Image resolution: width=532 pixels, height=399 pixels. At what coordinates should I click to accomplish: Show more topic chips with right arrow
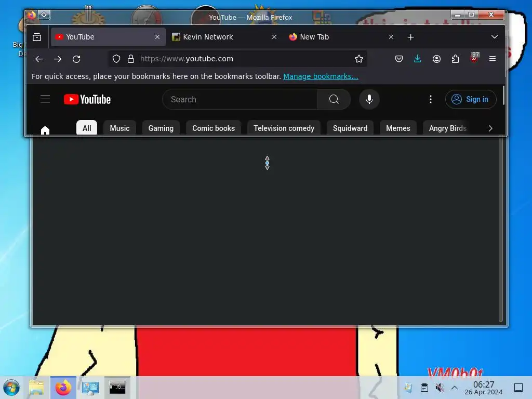(x=490, y=128)
